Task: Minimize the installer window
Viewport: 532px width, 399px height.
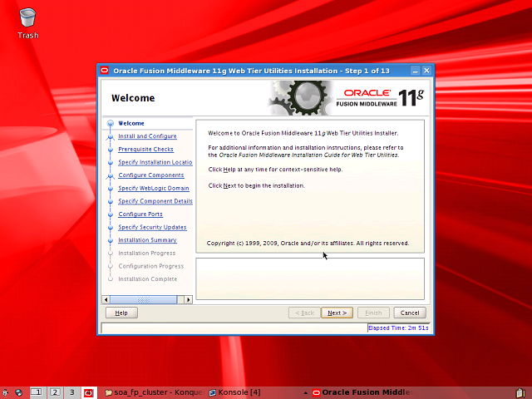Action: (x=416, y=71)
